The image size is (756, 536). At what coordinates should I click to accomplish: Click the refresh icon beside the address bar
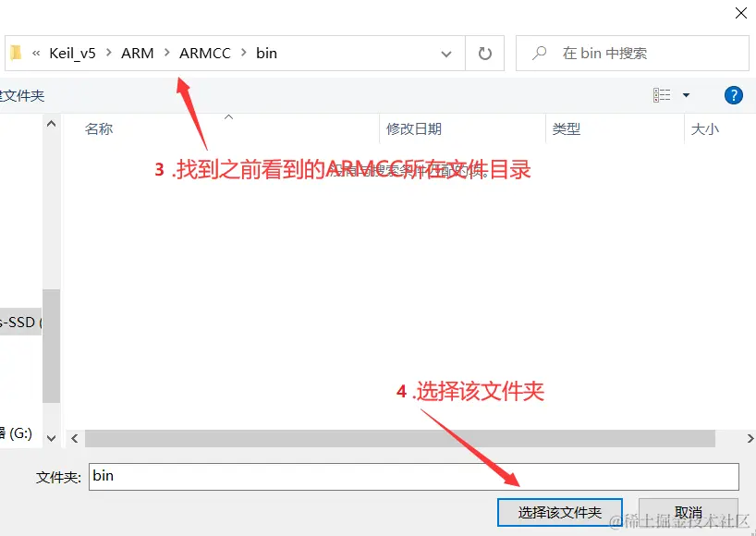pyautogui.click(x=484, y=53)
